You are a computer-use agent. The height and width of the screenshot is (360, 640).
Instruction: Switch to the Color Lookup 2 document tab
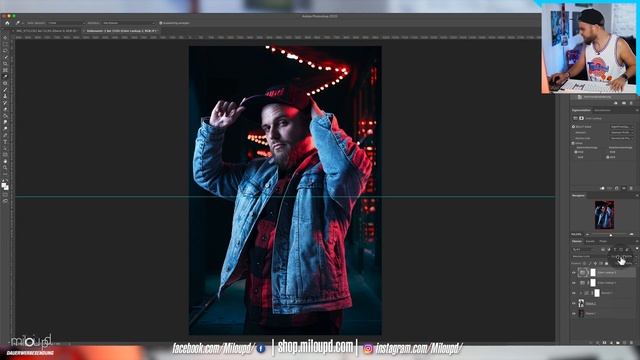[121, 31]
